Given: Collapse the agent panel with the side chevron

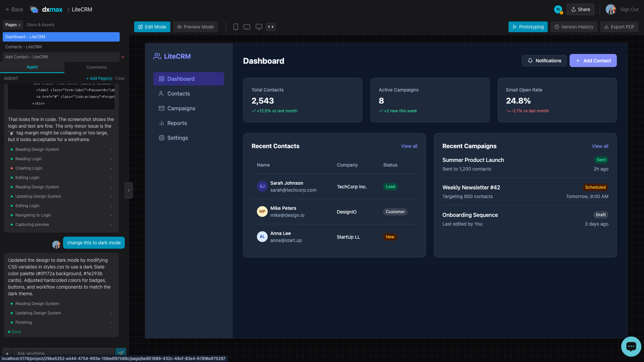Looking at the screenshot, I should click(129, 190).
